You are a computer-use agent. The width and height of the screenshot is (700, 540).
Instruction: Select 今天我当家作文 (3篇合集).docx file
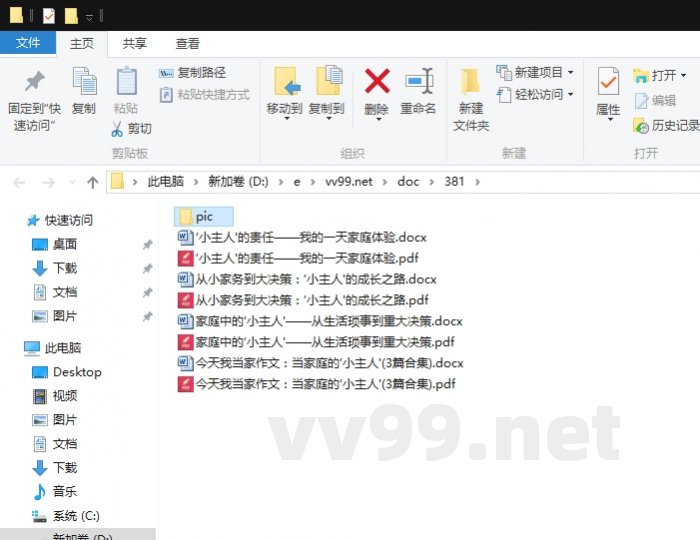coord(321,363)
